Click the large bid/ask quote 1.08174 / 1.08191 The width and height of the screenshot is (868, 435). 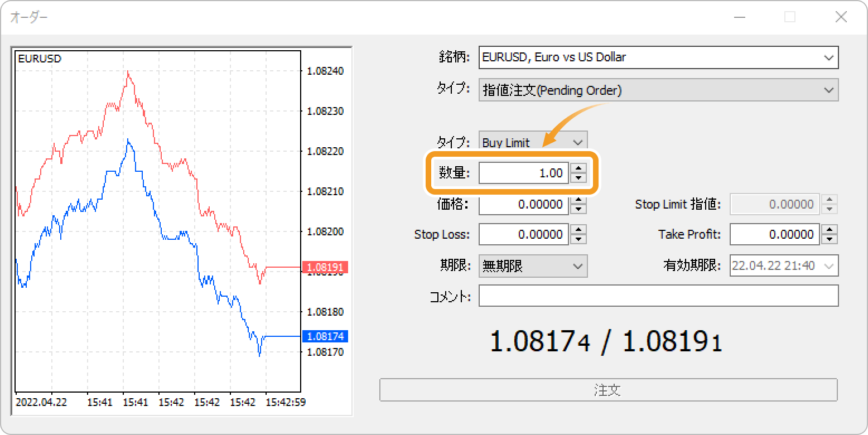606,341
